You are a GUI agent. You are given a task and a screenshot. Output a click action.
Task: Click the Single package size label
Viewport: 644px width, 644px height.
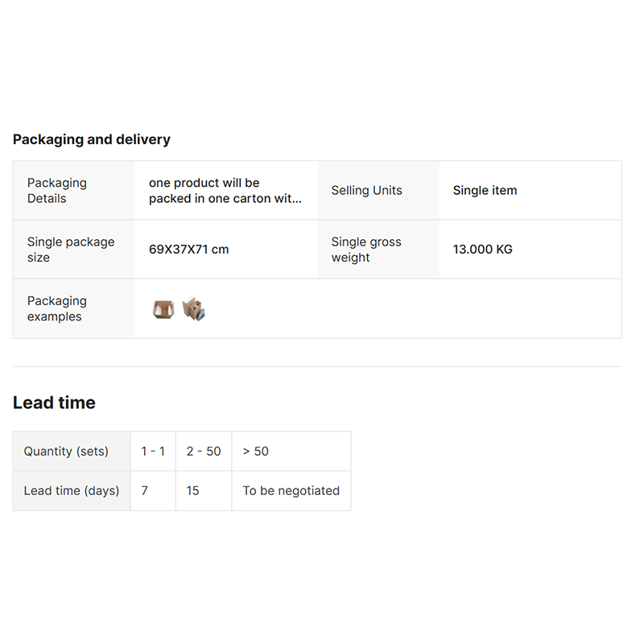click(71, 250)
